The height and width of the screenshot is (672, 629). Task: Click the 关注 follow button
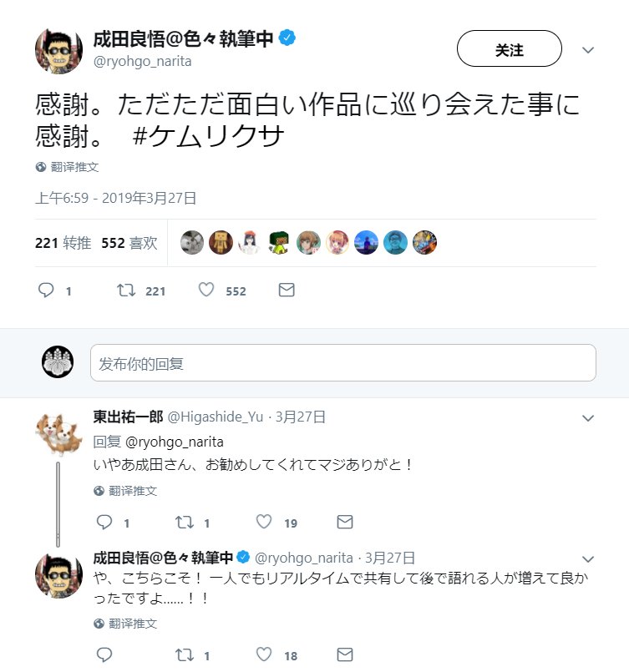coord(509,50)
